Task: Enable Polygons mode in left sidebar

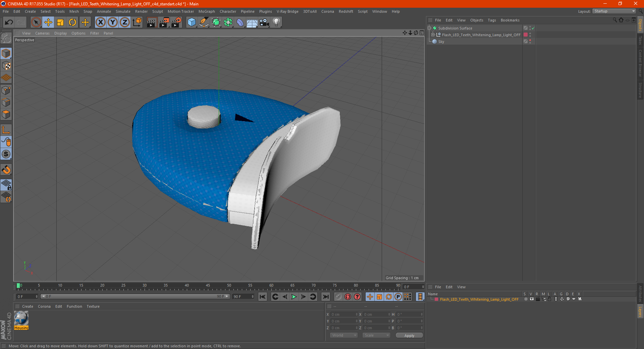Action: [x=6, y=114]
